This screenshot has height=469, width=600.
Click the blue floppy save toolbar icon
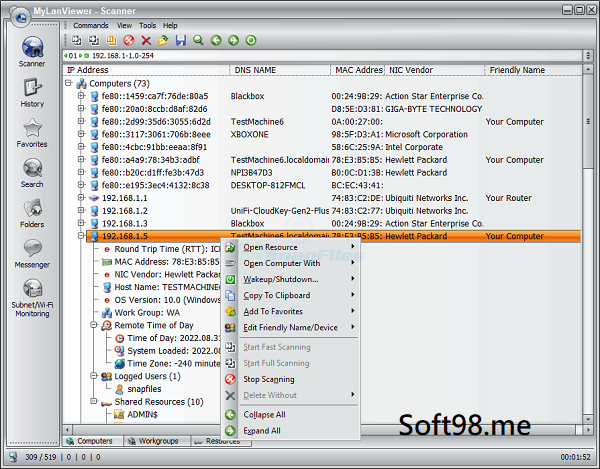pyautogui.click(x=181, y=40)
